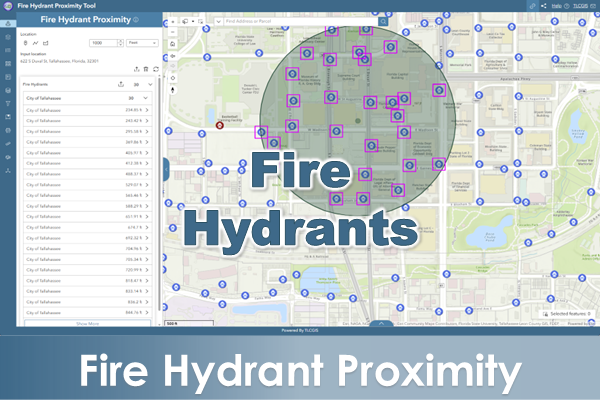The image size is (600, 400).
Task: Open the Fire Hydrant Proximity widget in sidebar
Action: [8, 24]
